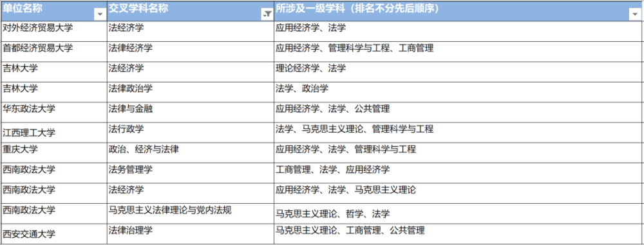
Task: Select the cell 法学、马克思主义理论、管理科学与工程
Action: 457,132
